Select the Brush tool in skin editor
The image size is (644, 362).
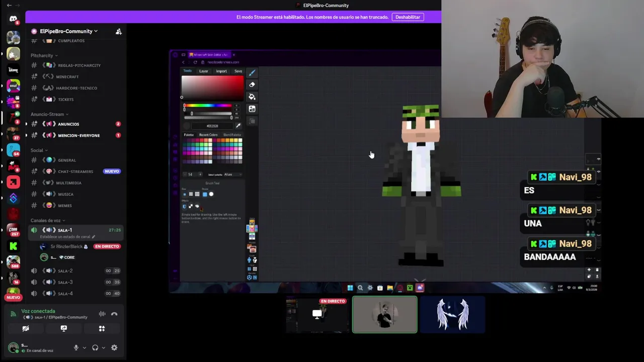pos(252,73)
